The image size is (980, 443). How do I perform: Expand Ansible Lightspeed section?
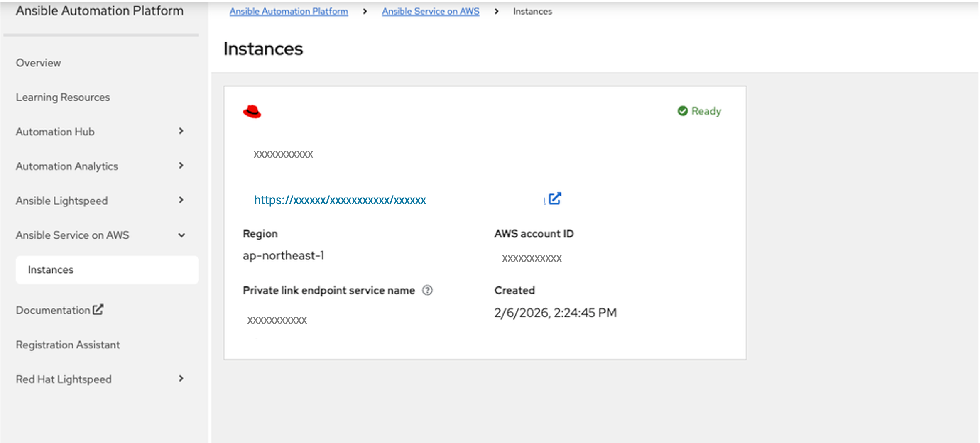181,200
